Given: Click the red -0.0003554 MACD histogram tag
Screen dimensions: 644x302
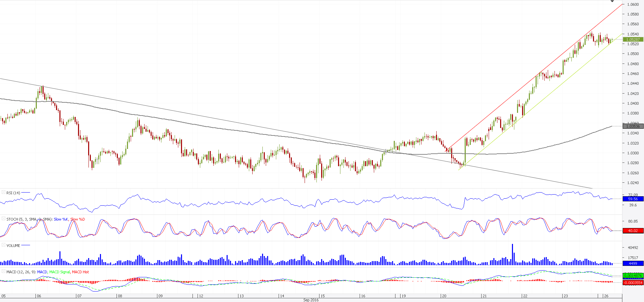Looking at the screenshot, I should 633,283.
